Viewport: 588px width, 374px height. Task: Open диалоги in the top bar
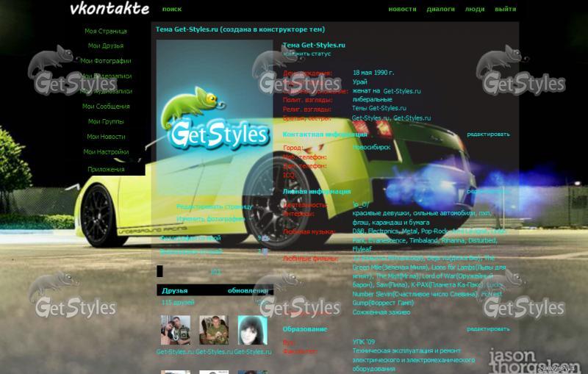(x=440, y=9)
